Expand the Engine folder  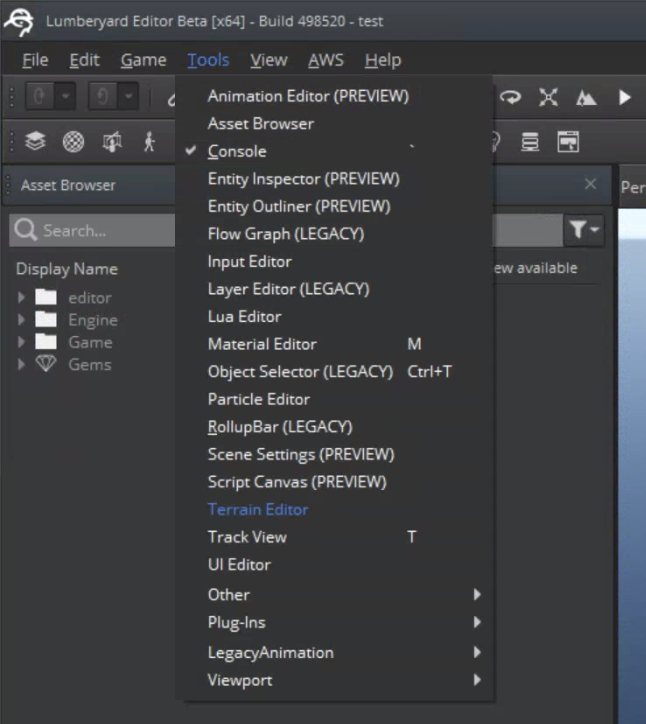point(21,320)
